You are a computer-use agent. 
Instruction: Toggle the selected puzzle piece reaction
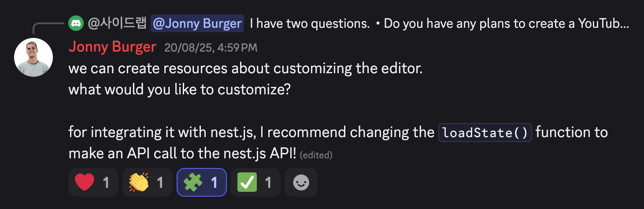201,182
